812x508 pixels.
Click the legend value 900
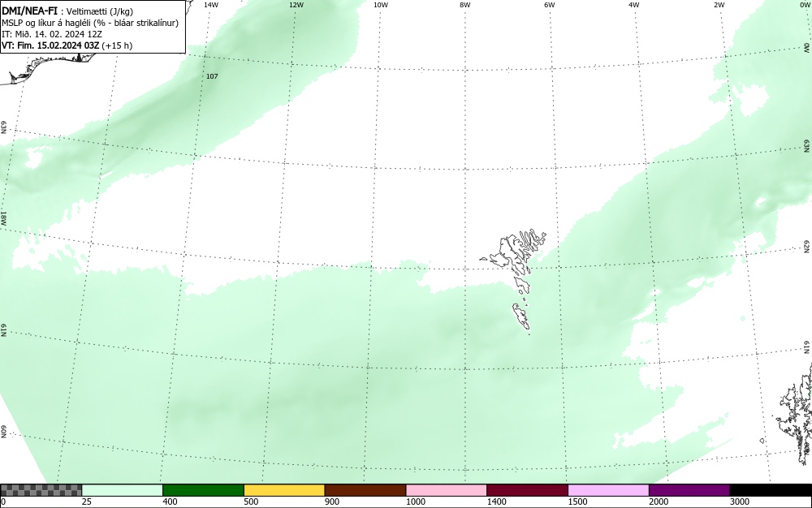(x=332, y=502)
